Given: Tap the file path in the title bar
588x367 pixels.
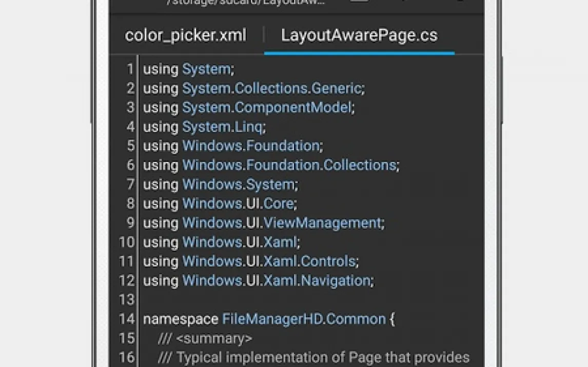Looking at the screenshot, I should click(x=246, y=3).
